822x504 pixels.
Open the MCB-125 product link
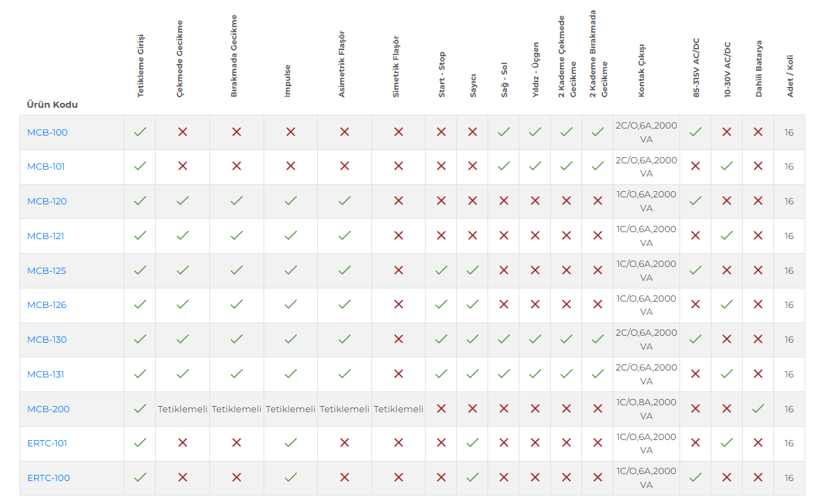point(47,271)
